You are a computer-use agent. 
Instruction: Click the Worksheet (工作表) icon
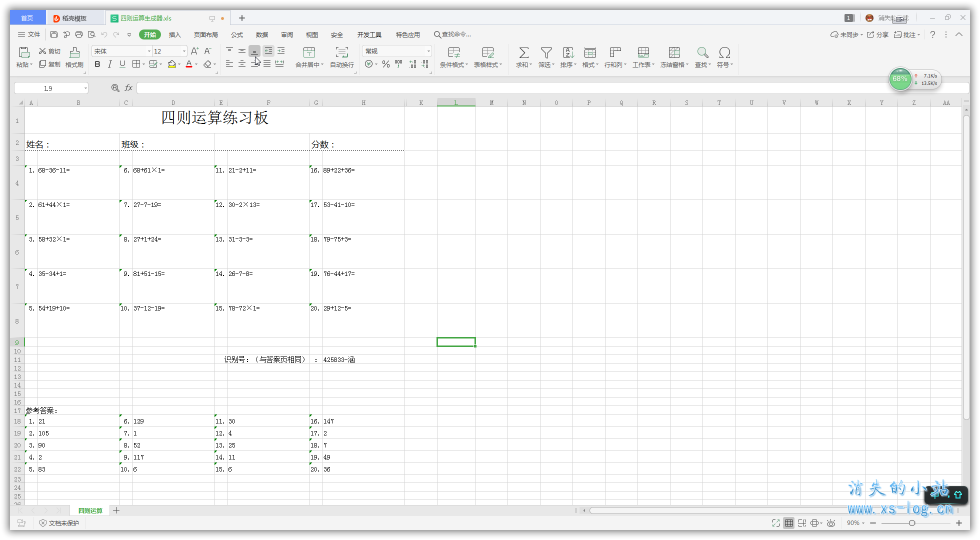pyautogui.click(x=643, y=52)
